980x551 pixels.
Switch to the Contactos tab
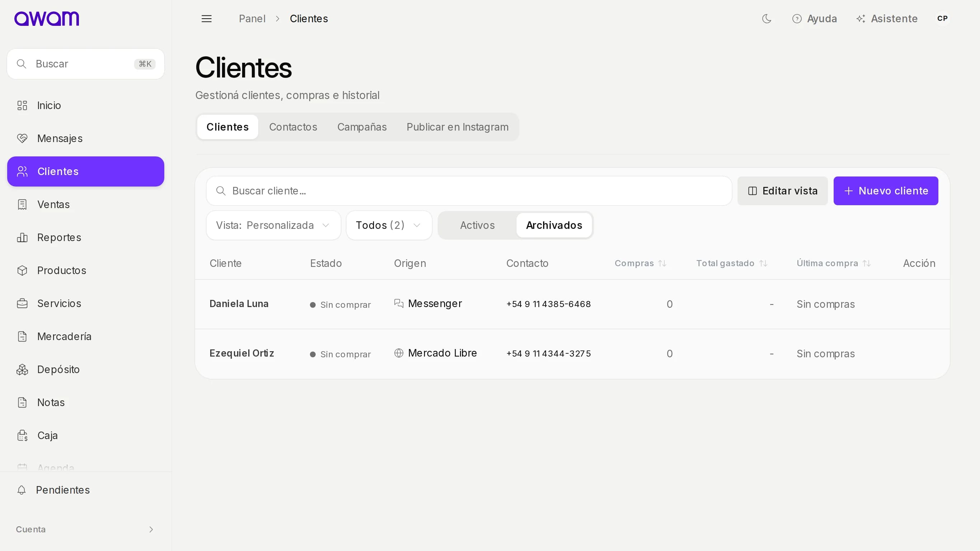coord(293,127)
